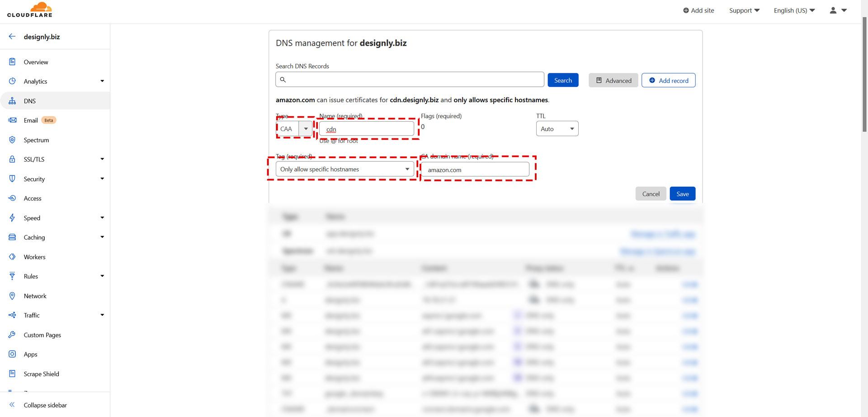This screenshot has width=868, height=417.
Task: Click the Add record button
Action: (669, 80)
